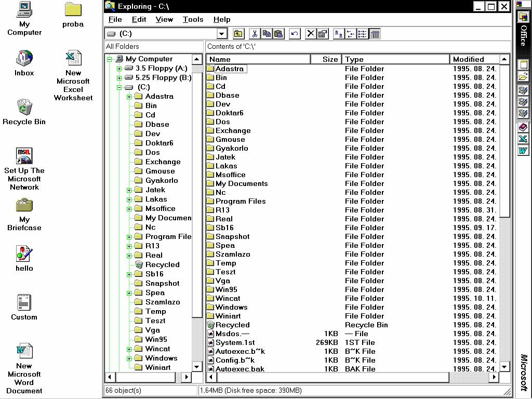532x399 pixels.
Task: Open the Edit menu
Action: pos(139,19)
